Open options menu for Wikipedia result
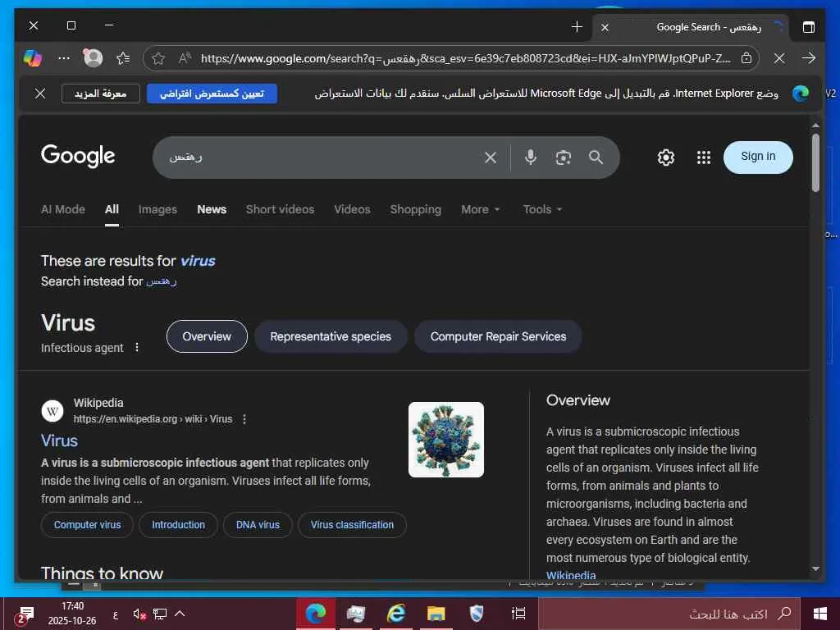Image resolution: width=840 pixels, height=630 pixels. pos(244,419)
